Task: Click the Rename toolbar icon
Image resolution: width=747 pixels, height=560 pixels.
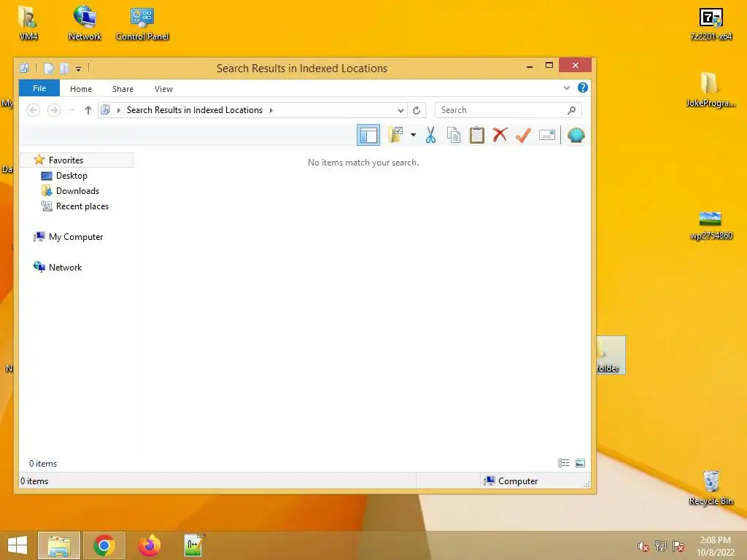Action: pos(547,135)
